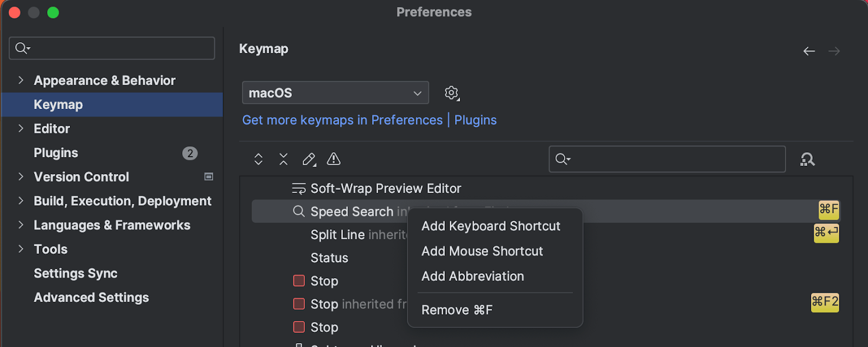
Task: Click the Expand All icon in keymap toolbar
Action: (258, 159)
